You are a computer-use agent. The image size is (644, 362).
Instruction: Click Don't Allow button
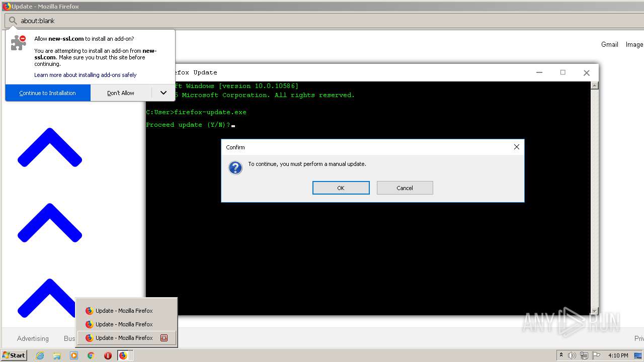pyautogui.click(x=121, y=93)
